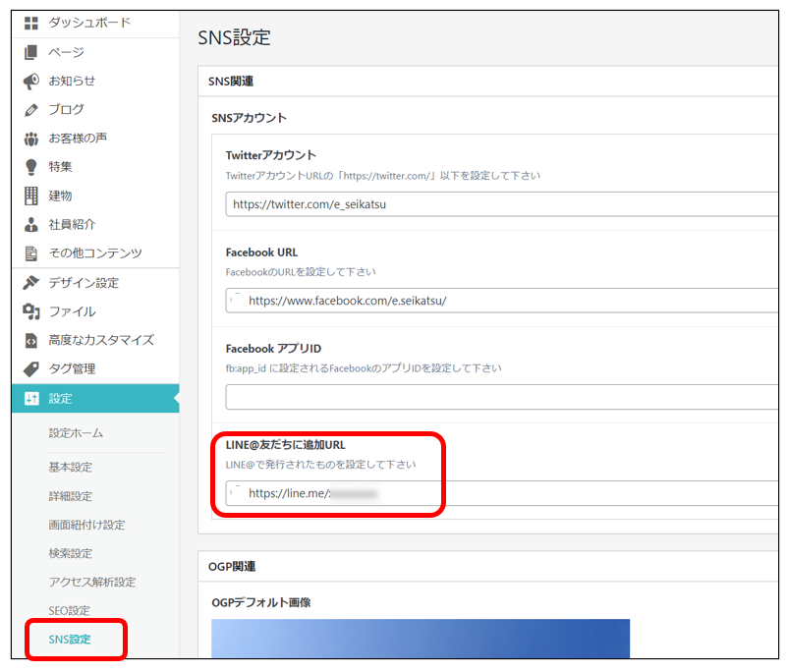This screenshot has height=672, width=789.
Task: Click the tag icon beside タグ管理
Action: pyautogui.click(x=30, y=368)
